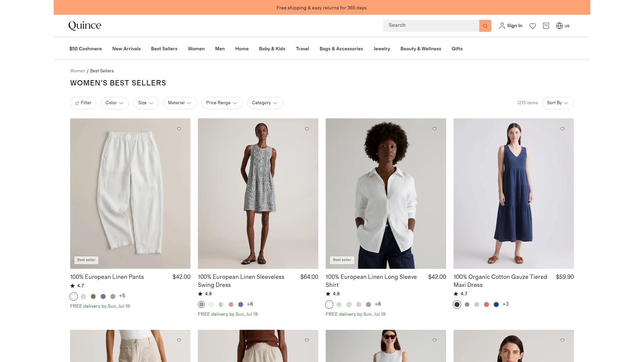Expand the Color filter dropdown

[x=115, y=103]
